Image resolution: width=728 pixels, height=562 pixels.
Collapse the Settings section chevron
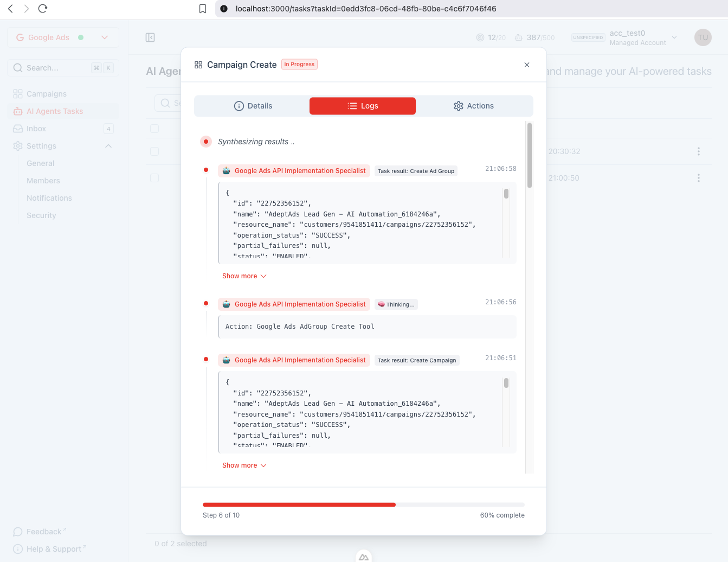tap(108, 146)
